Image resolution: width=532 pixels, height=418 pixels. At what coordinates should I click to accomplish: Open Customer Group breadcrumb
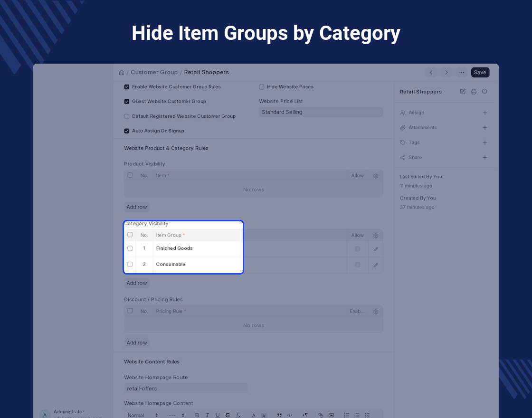pyautogui.click(x=154, y=72)
